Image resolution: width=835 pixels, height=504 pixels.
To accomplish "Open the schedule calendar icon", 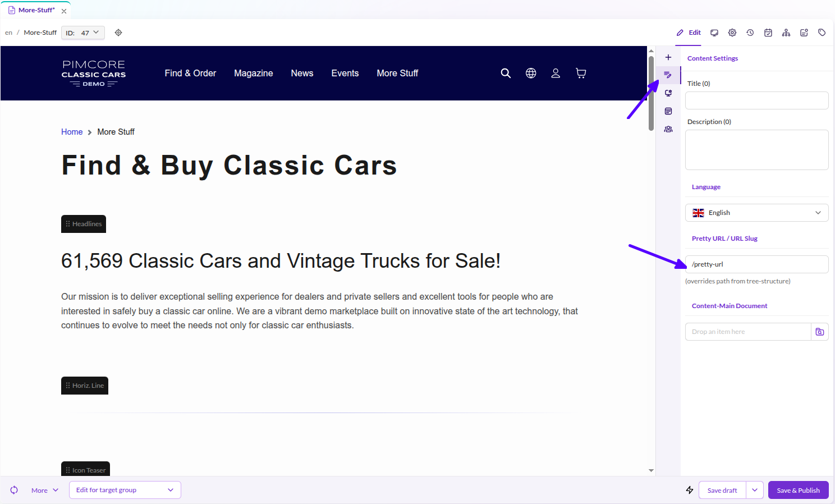I will pos(768,33).
